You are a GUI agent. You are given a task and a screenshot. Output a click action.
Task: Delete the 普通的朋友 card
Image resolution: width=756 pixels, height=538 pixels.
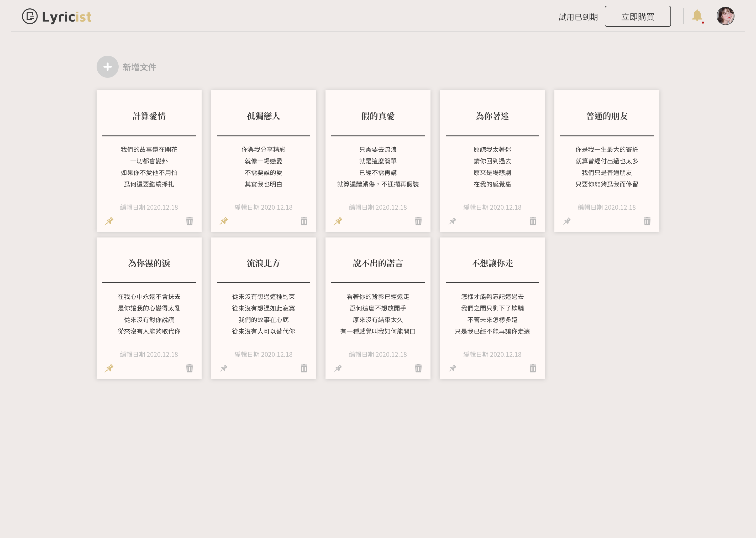point(647,221)
